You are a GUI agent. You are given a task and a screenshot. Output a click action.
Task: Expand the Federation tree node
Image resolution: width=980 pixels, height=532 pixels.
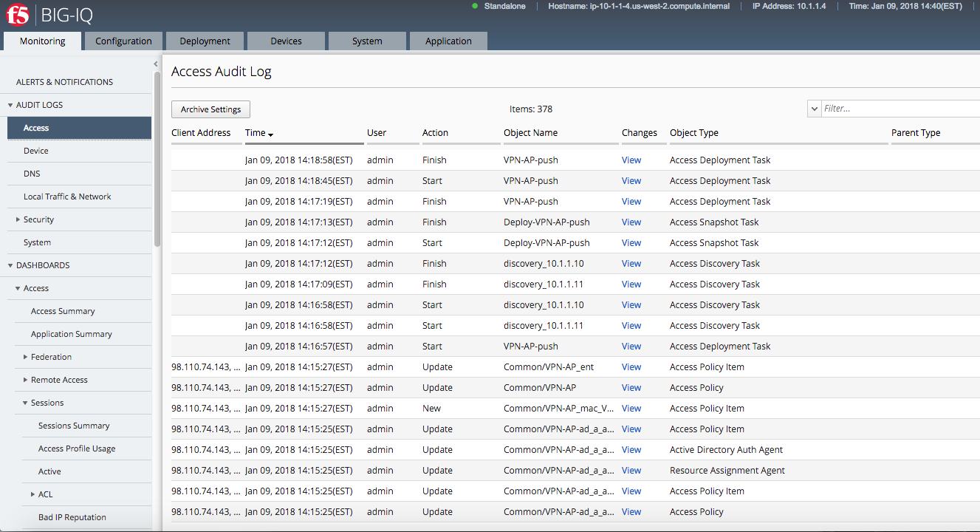[x=26, y=357]
